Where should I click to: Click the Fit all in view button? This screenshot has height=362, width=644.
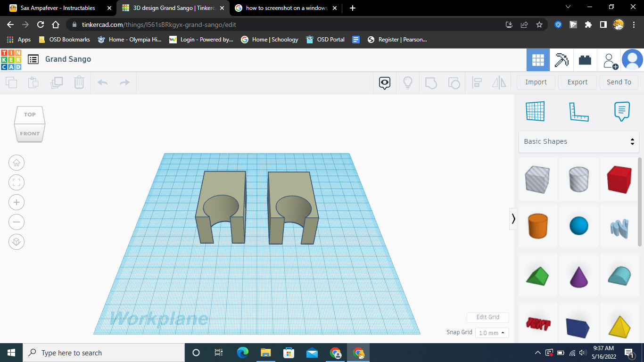[x=17, y=183]
